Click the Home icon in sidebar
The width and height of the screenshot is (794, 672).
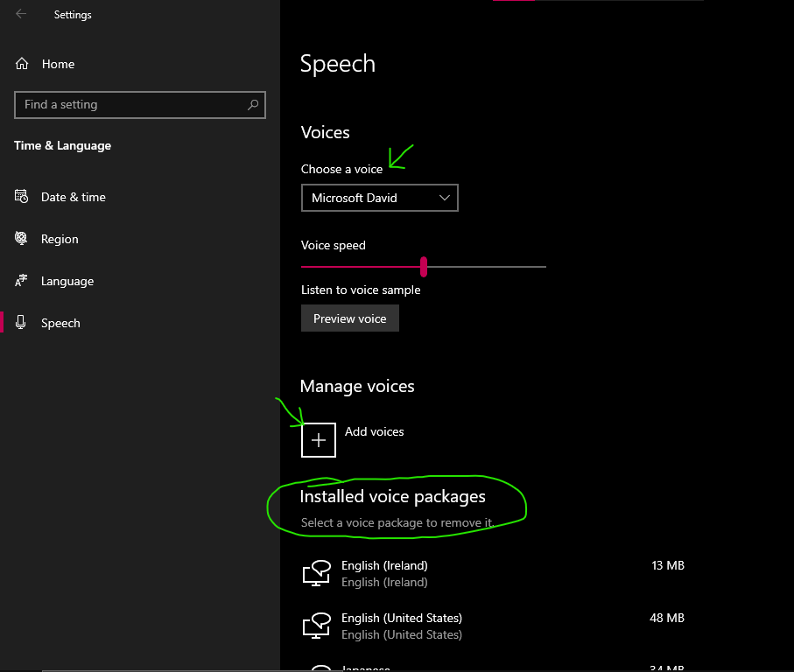click(22, 64)
